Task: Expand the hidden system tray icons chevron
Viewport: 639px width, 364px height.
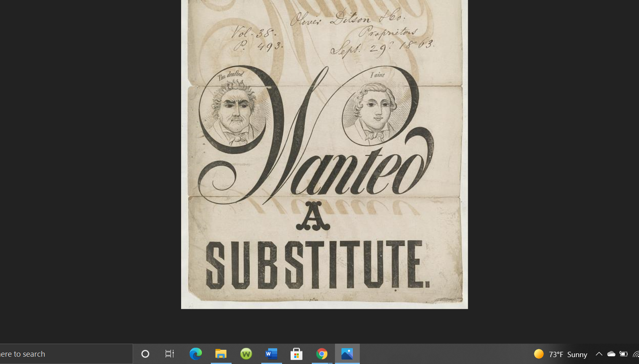Action: 599,354
